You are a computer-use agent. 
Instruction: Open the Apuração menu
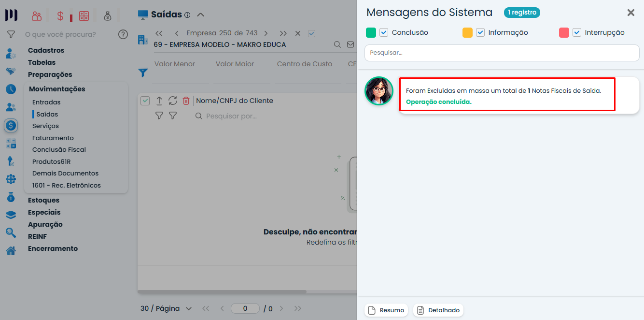click(45, 224)
